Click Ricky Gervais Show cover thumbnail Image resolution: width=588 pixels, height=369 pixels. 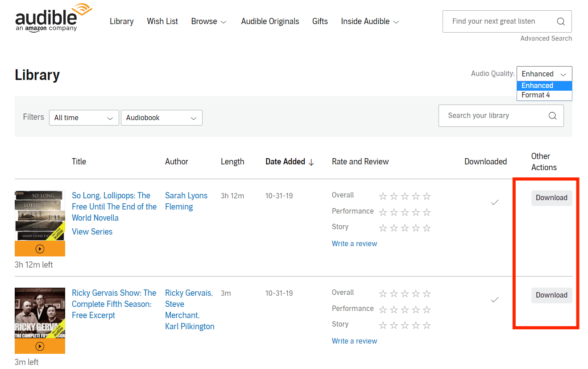[x=40, y=313]
